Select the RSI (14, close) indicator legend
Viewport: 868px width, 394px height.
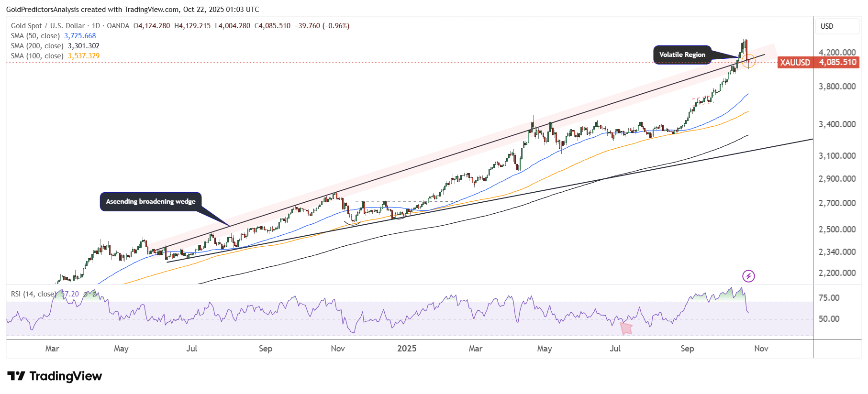(x=33, y=294)
